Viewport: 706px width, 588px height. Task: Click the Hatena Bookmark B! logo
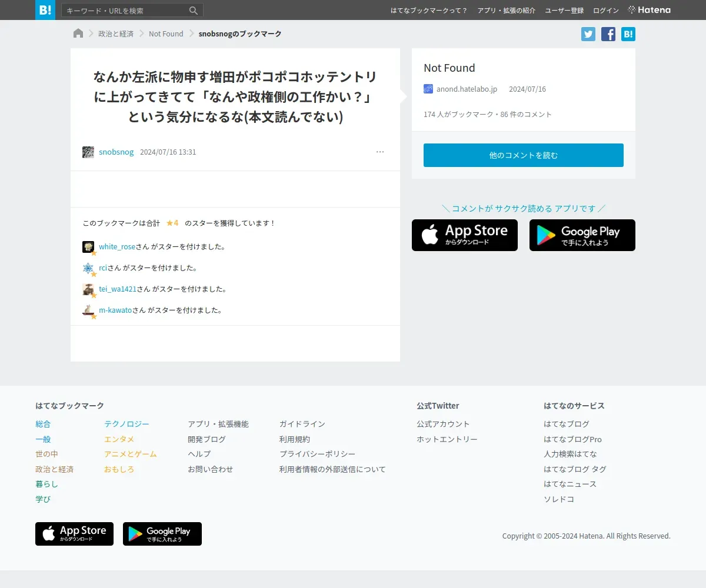pyautogui.click(x=45, y=10)
